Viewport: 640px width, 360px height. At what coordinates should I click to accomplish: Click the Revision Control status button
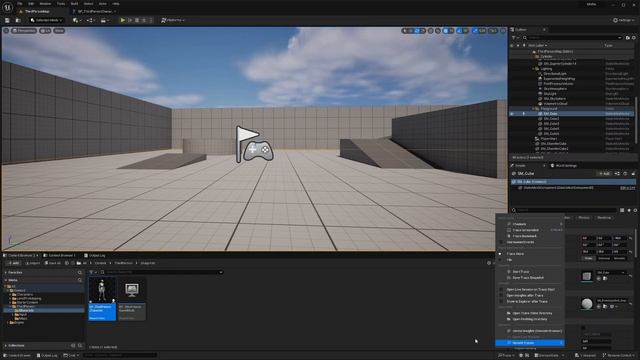(x=620, y=356)
